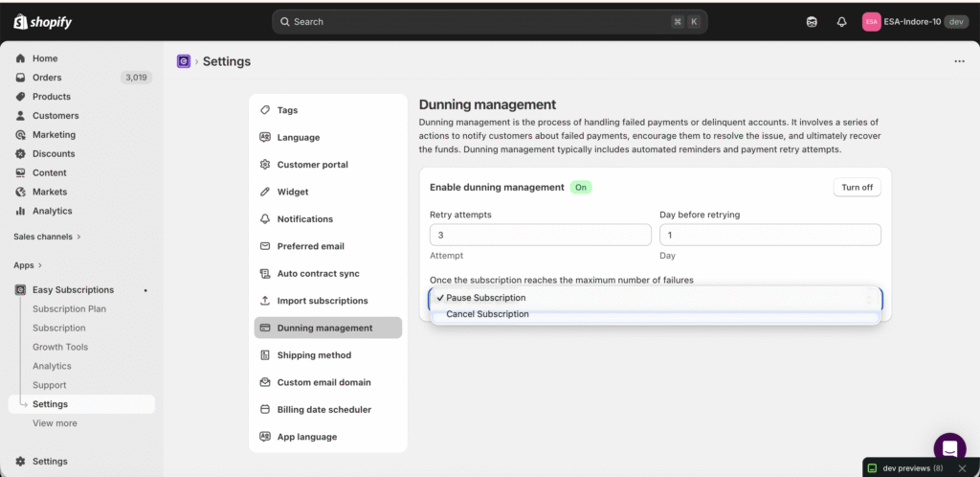Click the Shopify logo in top bar
This screenshot has width=980, height=477.
coord(43,21)
